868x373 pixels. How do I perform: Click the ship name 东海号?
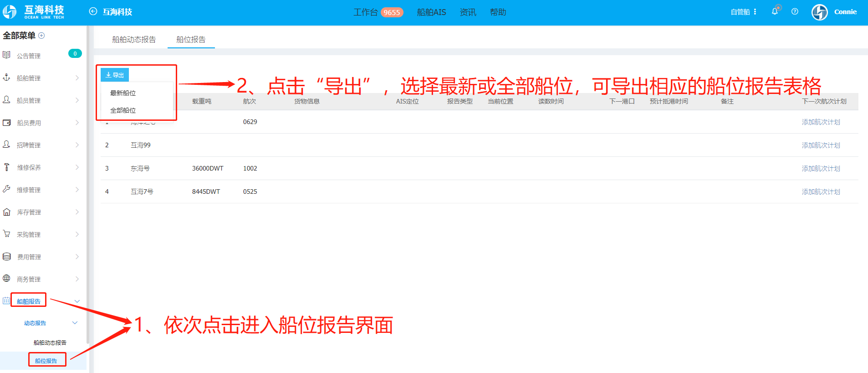point(140,168)
